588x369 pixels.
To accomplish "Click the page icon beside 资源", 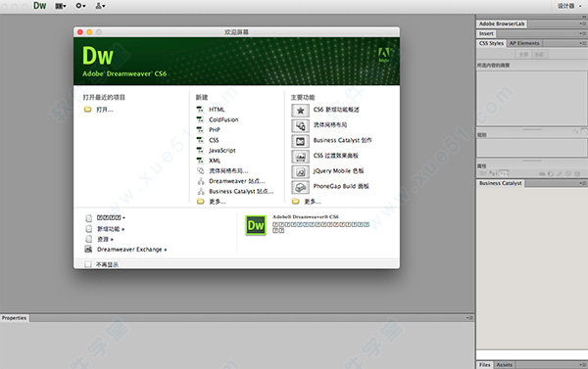I will (x=89, y=239).
